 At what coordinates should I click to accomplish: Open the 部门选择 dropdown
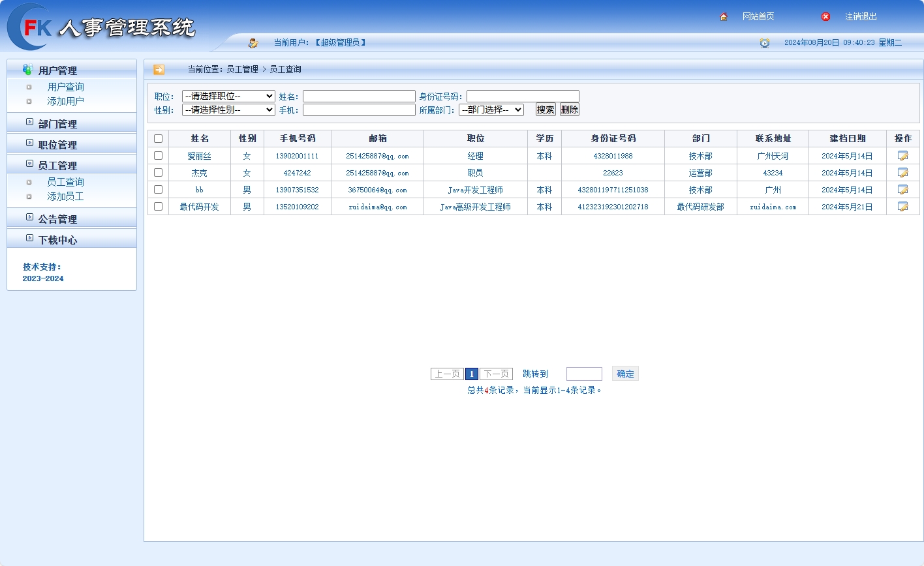pyautogui.click(x=491, y=110)
